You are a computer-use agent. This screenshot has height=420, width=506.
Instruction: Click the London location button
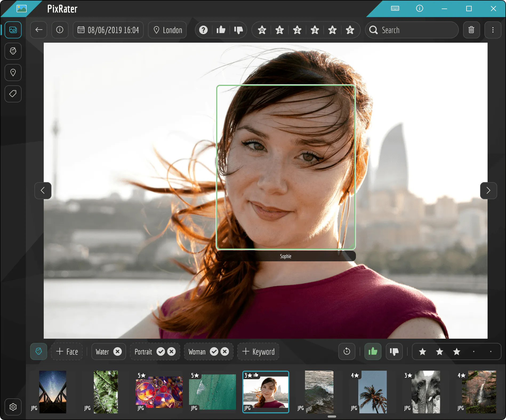click(x=168, y=30)
